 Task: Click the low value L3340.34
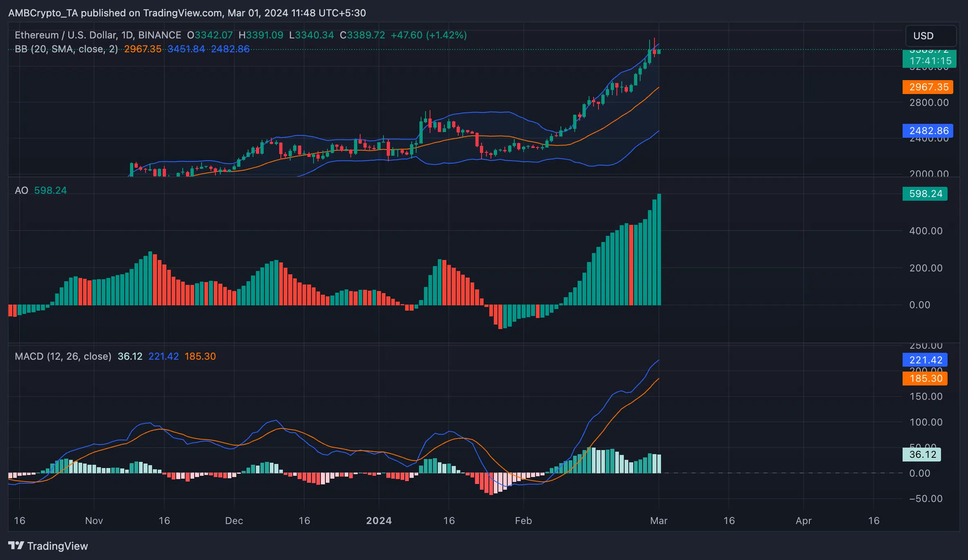coord(311,35)
